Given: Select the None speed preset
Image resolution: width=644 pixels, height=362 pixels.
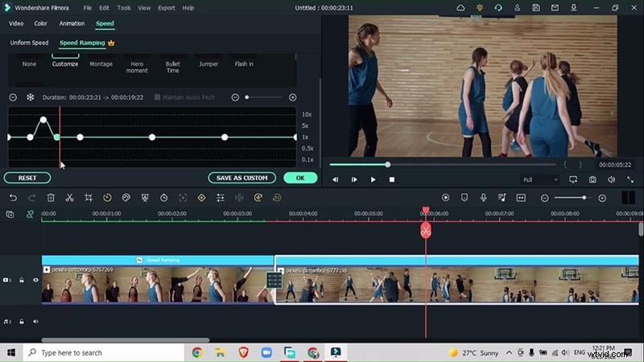Looking at the screenshot, I should [29, 64].
